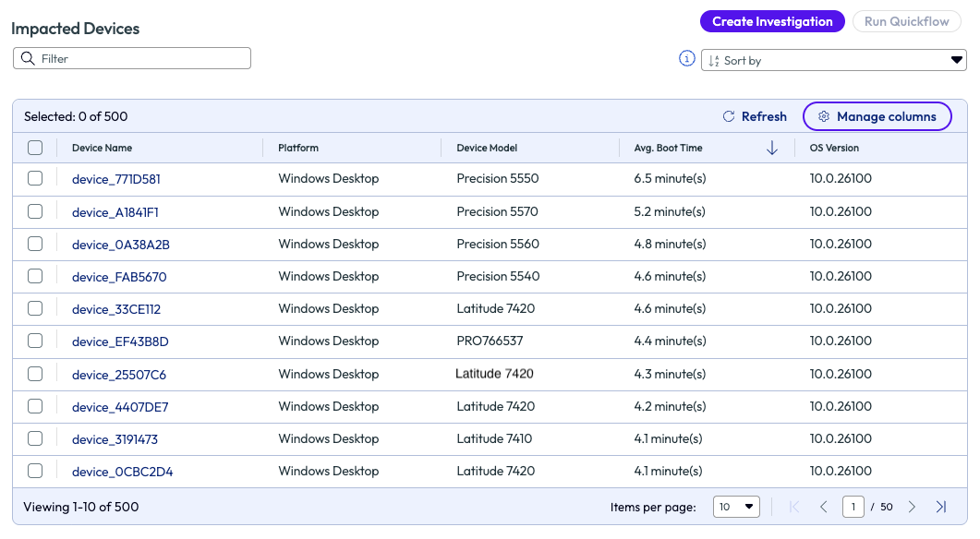980x539 pixels.
Task: Click the Refresh circular arrow icon
Action: coord(729,116)
